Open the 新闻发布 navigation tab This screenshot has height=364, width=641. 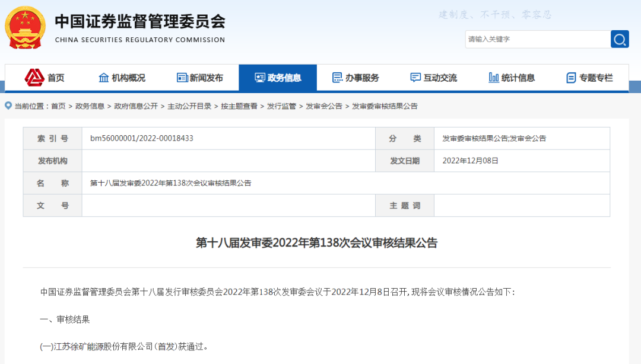click(200, 78)
